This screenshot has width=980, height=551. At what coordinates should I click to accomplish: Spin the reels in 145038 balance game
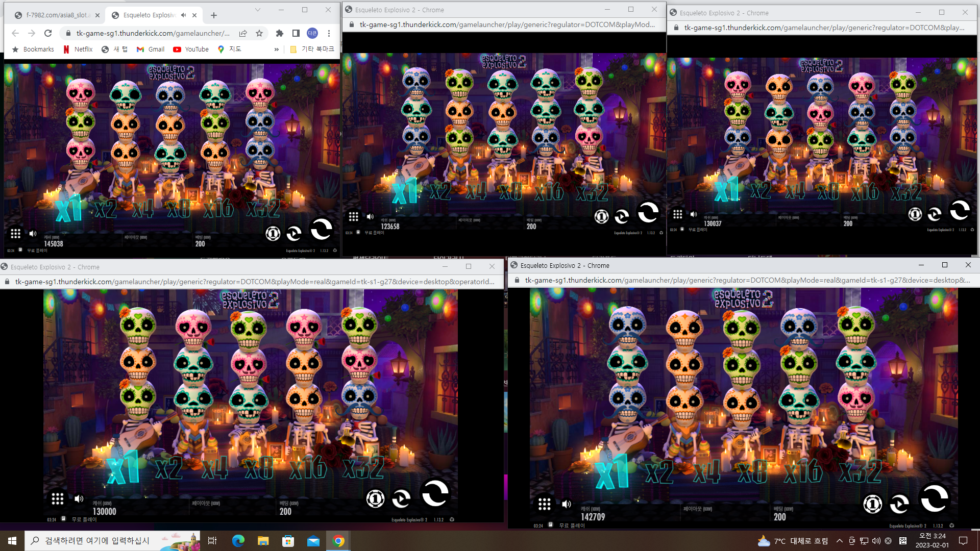[322, 229]
